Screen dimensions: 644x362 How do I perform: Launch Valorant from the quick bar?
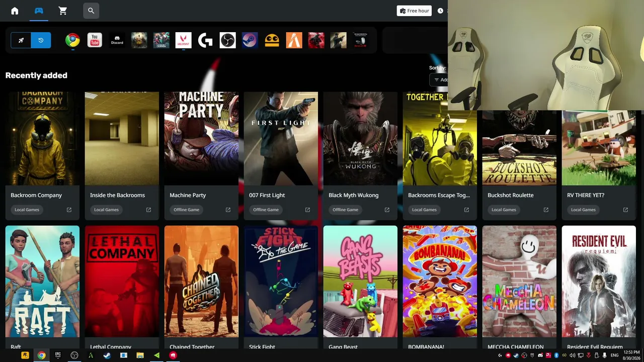184,40
